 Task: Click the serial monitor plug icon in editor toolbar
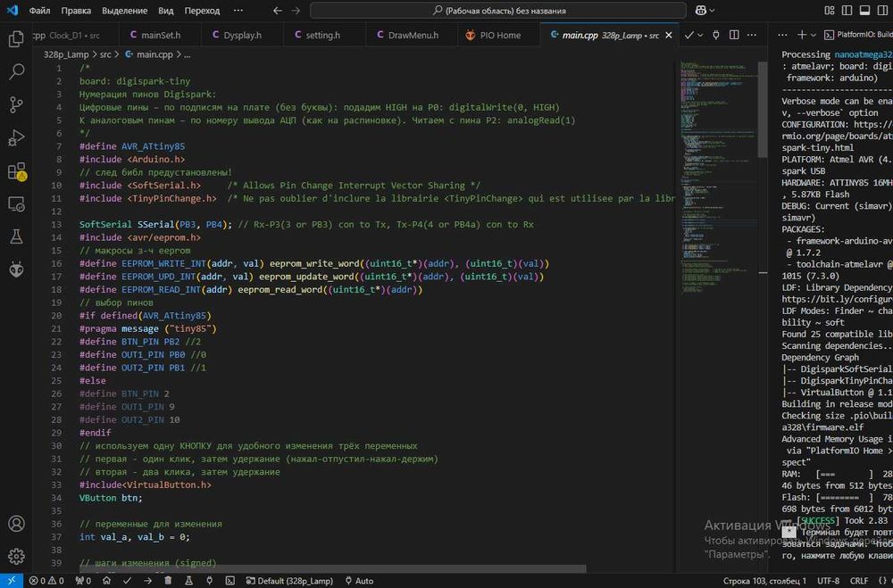[x=716, y=35]
